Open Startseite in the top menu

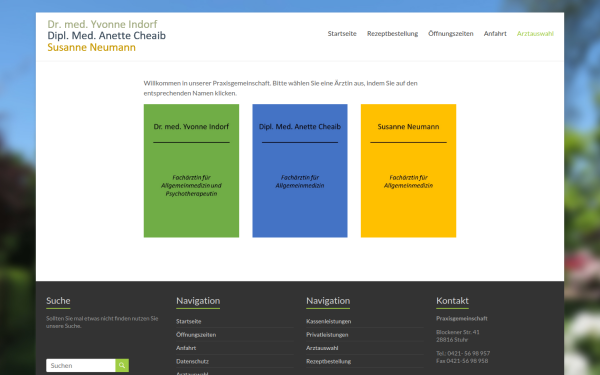pyautogui.click(x=342, y=34)
